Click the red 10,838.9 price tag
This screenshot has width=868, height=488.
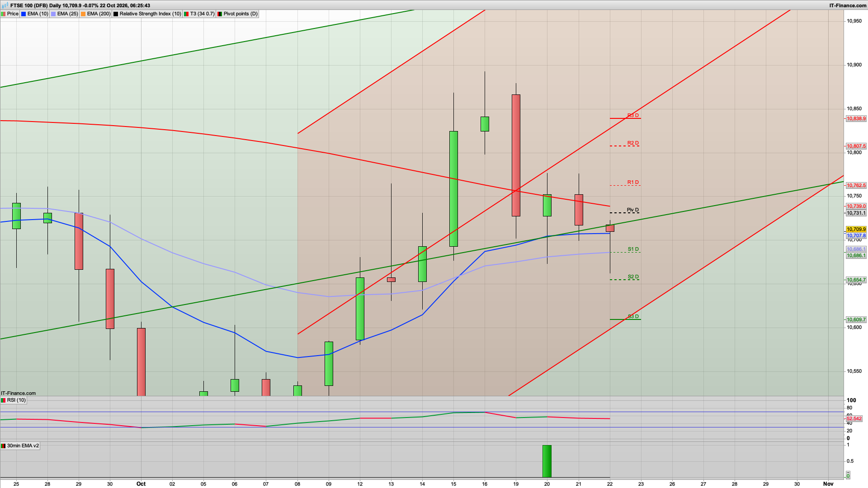856,119
